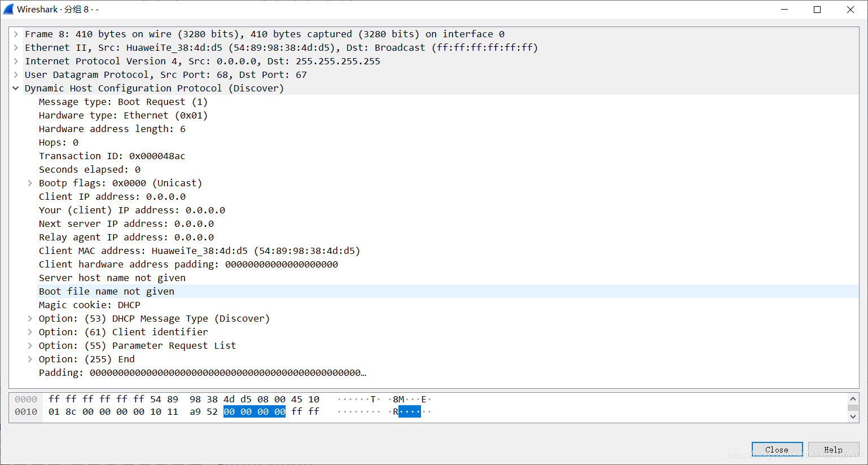Viewport: 868px width, 465px height.
Task: Expand User Datagram Protocol row
Action: [16, 74]
